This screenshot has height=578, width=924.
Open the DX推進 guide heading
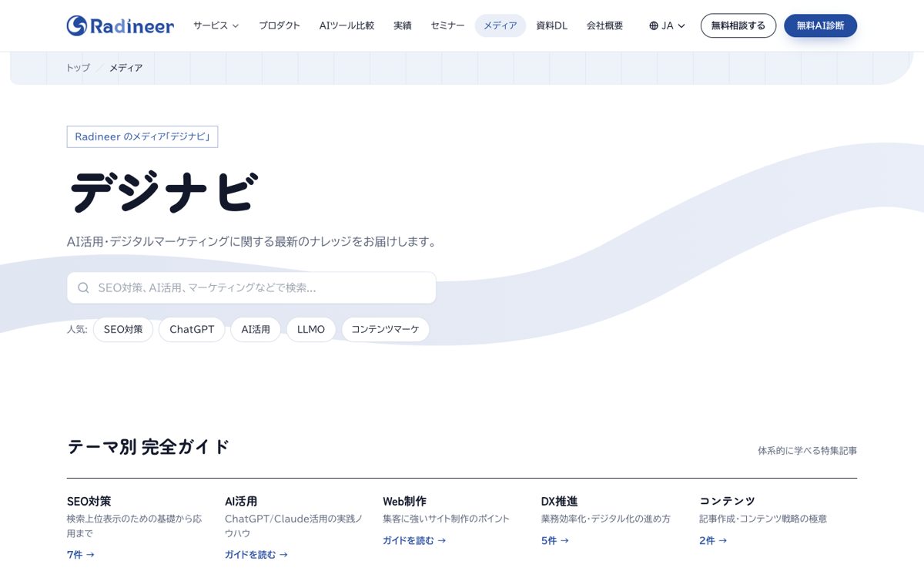(x=560, y=501)
